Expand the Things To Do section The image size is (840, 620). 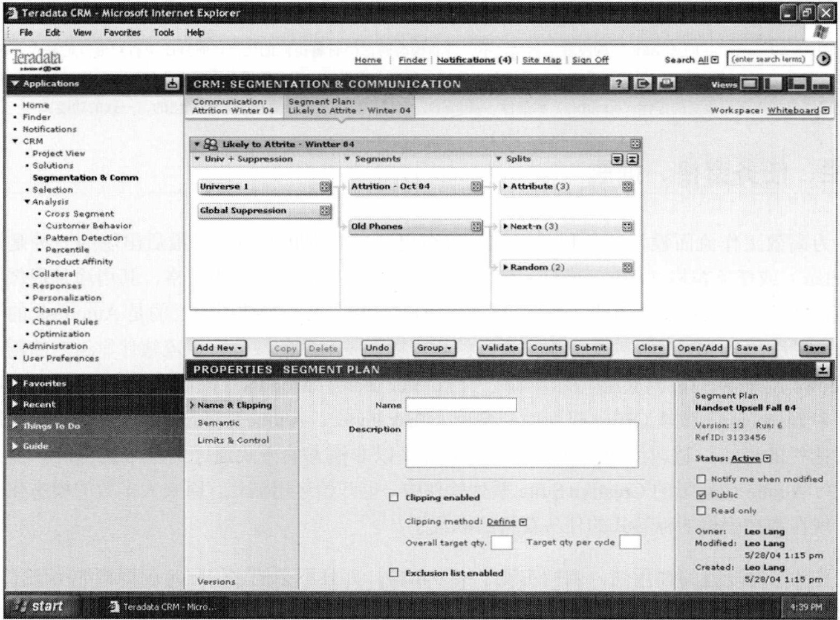pos(15,425)
